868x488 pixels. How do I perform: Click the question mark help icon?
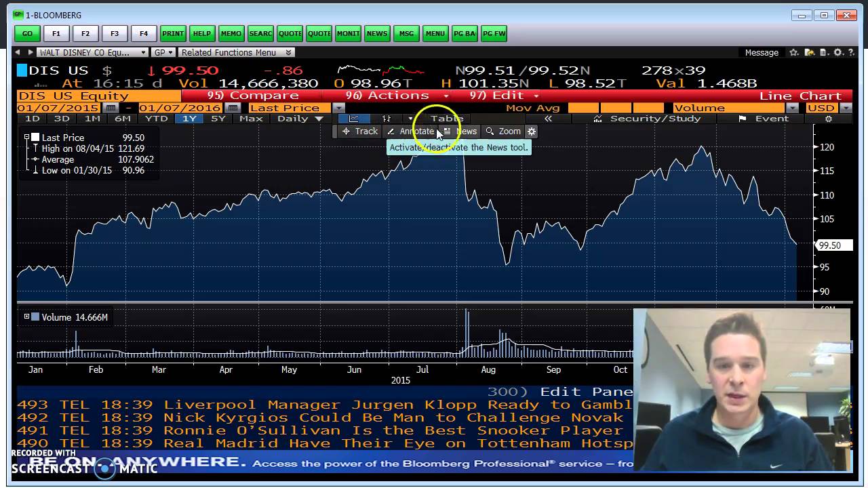(x=852, y=52)
